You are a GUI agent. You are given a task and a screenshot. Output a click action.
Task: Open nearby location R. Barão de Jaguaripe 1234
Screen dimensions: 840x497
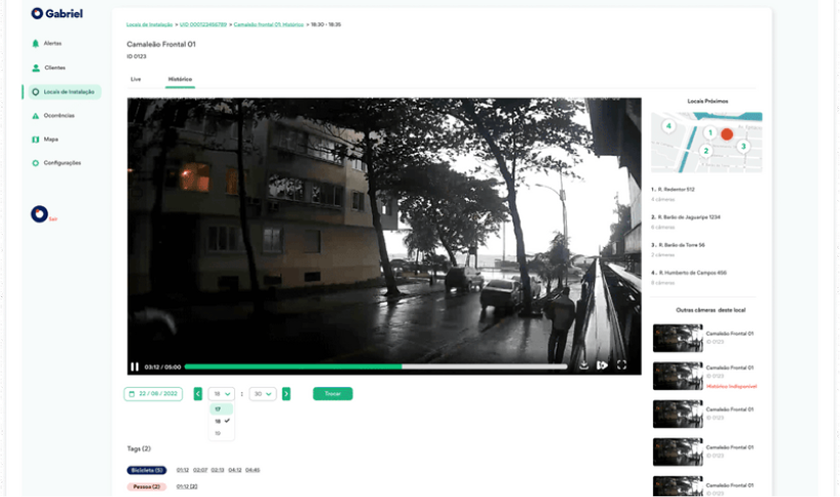click(x=689, y=217)
